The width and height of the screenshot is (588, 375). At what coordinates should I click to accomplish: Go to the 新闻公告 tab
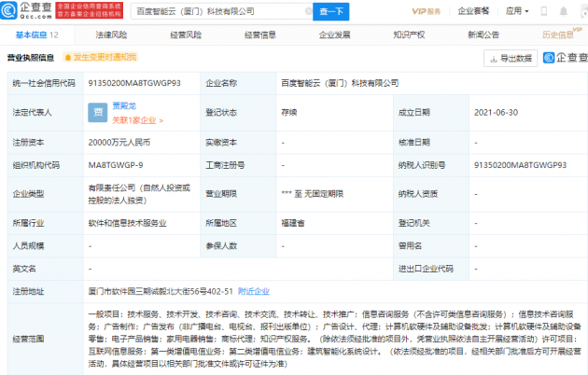click(x=483, y=35)
